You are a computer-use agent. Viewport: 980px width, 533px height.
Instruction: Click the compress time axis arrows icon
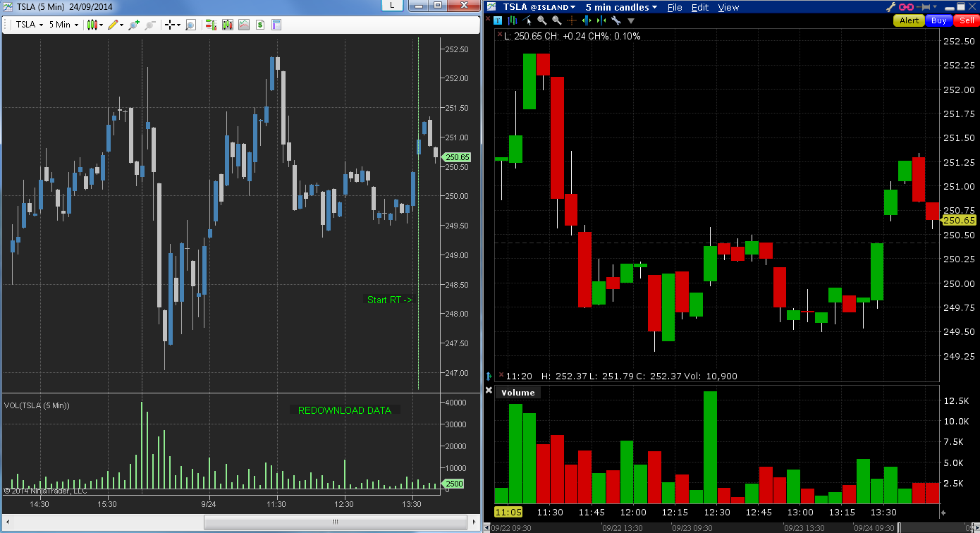click(601, 20)
